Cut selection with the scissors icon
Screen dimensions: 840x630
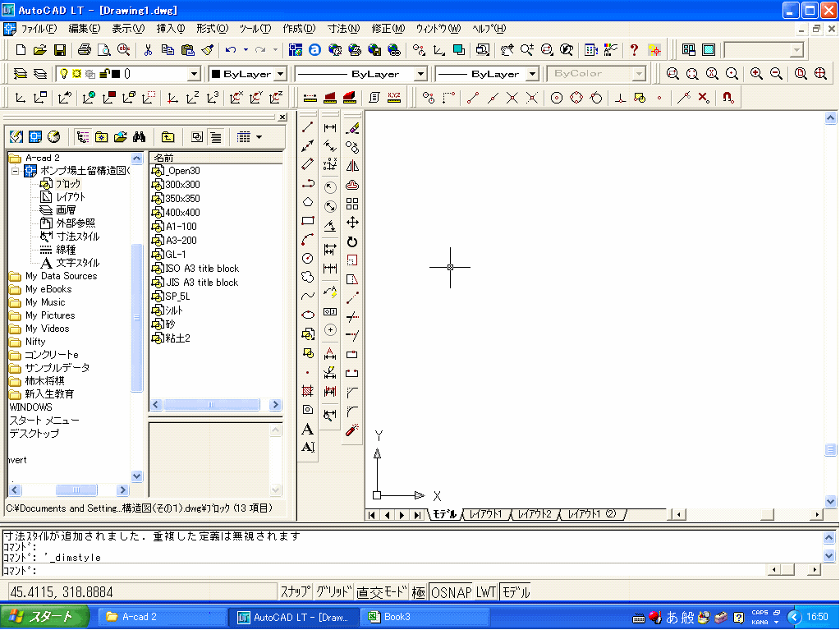click(148, 50)
